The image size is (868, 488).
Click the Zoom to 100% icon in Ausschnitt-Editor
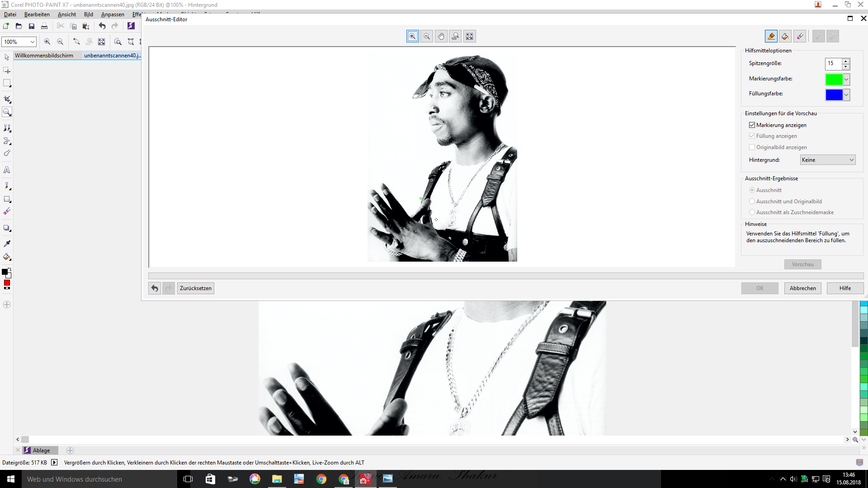click(x=456, y=37)
